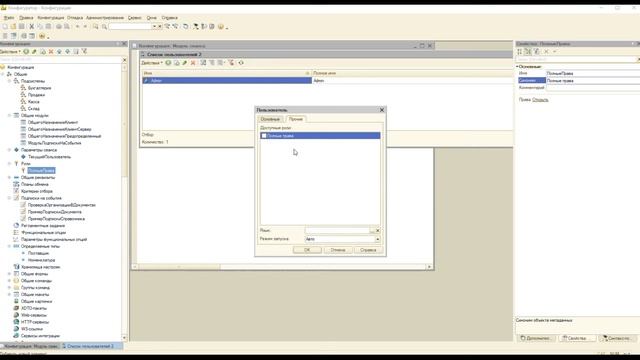This screenshot has width=640, height=360.
Task: Expand the Общие формы tree node
Action: [9, 274]
